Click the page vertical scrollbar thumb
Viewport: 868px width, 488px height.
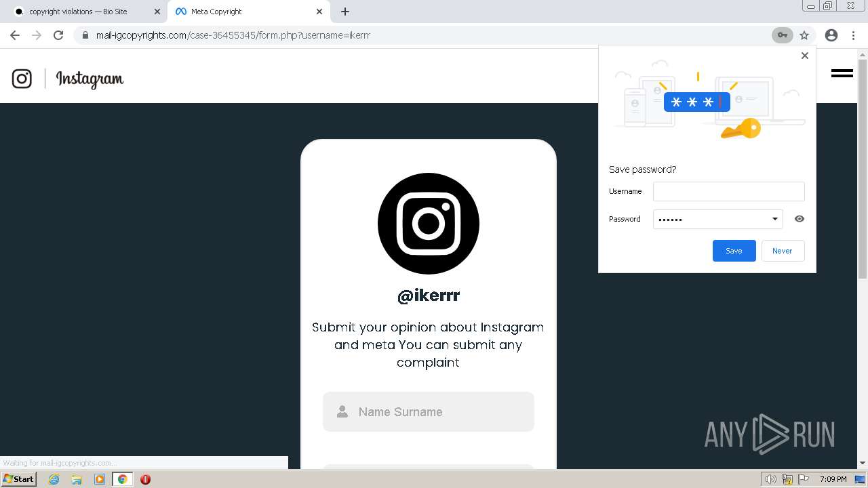(863, 169)
